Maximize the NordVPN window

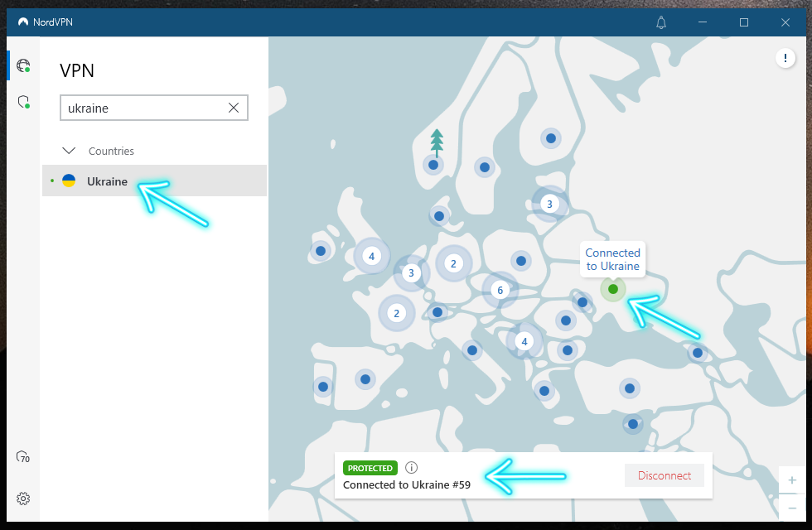pyautogui.click(x=744, y=22)
